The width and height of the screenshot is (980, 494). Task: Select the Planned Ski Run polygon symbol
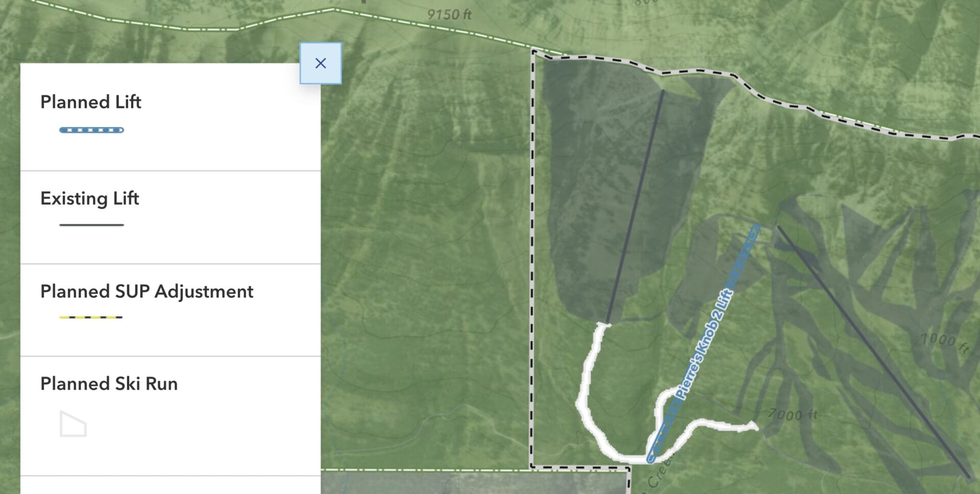(x=73, y=424)
